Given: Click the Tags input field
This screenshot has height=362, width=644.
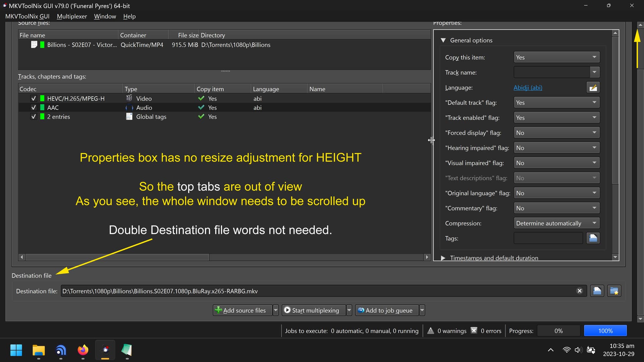Looking at the screenshot, I should [x=548, y=238].
